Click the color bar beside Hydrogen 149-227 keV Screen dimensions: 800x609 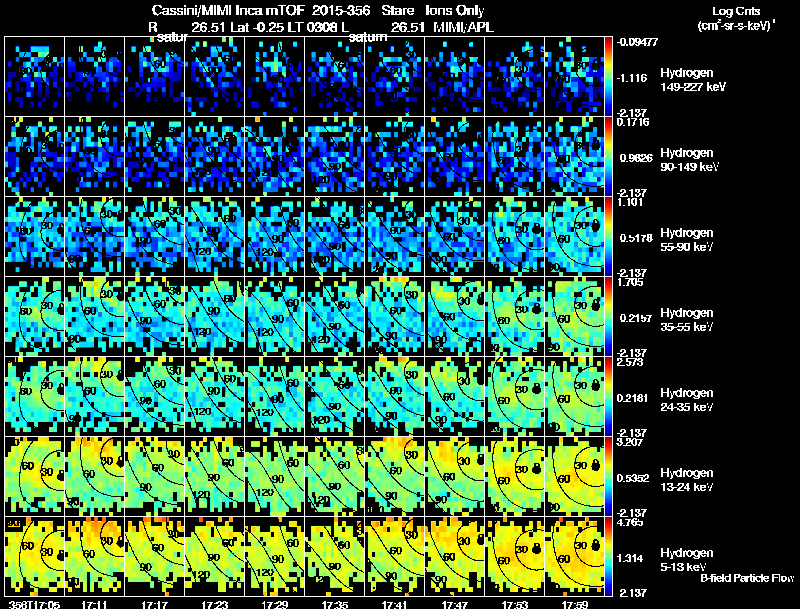[x=608, y=77]
